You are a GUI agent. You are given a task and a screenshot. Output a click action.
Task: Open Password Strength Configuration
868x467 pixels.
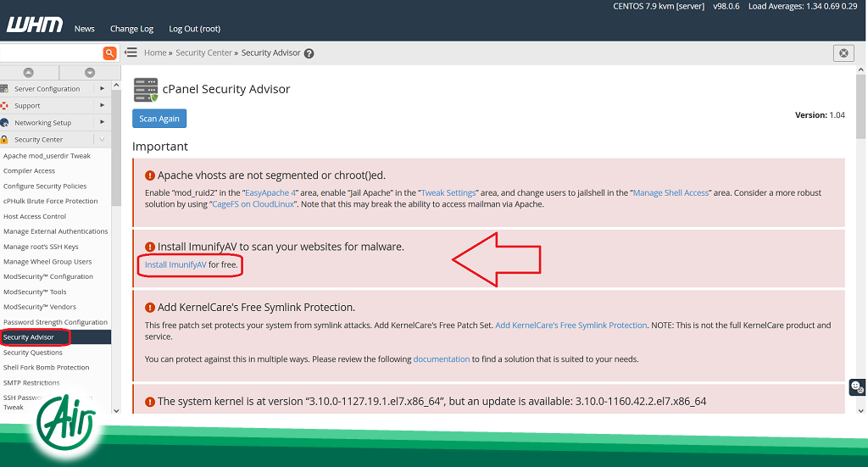[x=55, y=322]
